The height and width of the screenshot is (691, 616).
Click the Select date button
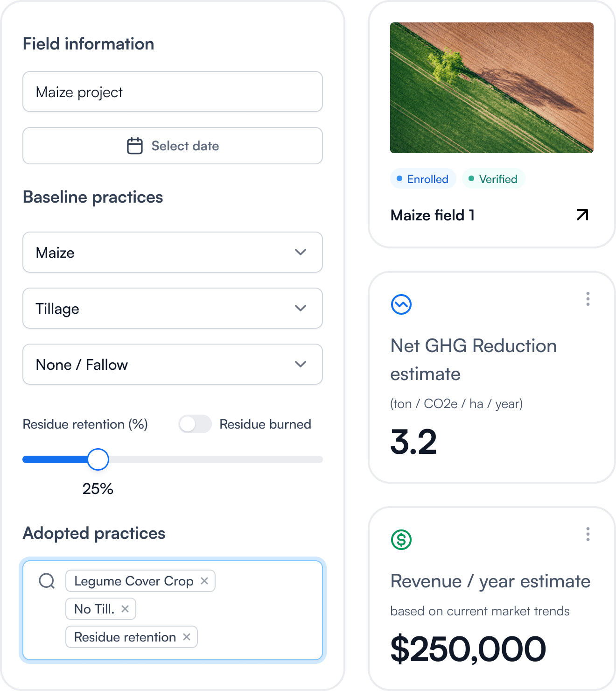point(173,146)
